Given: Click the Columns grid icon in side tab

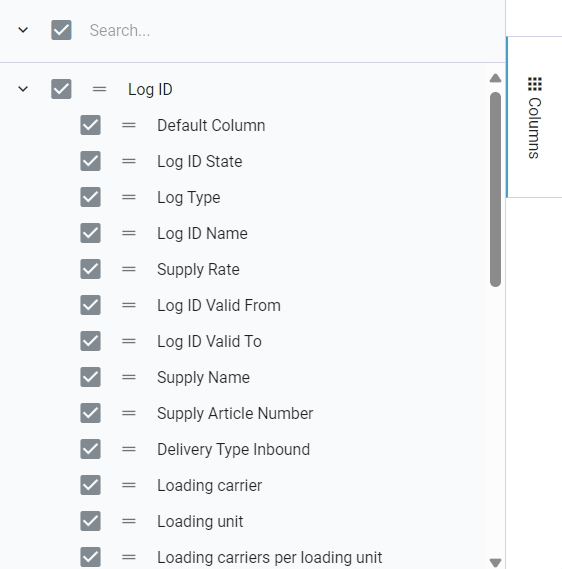Looking at the screenshot, I should 534,84.
